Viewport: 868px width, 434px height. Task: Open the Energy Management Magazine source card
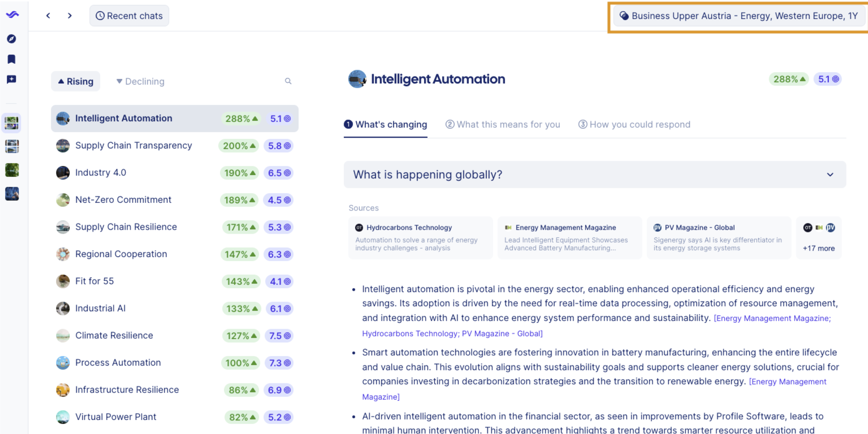pos(569,237)
